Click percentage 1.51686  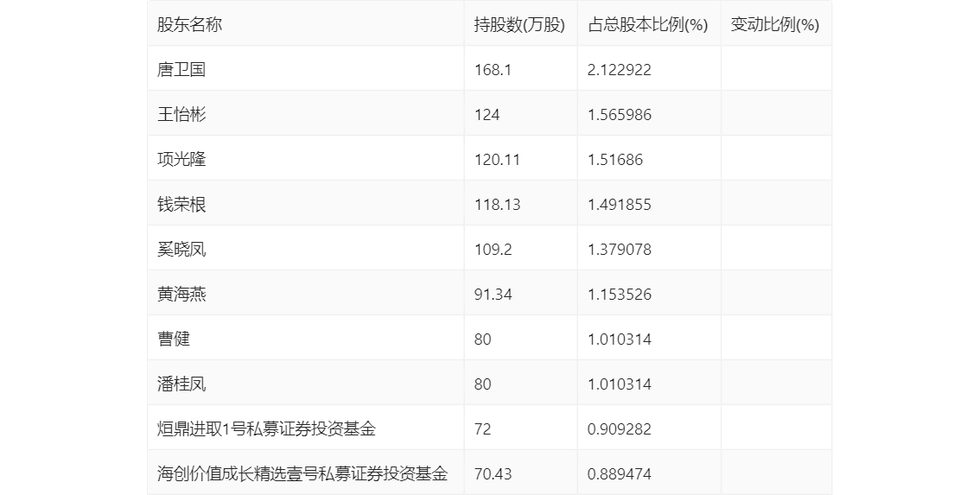pos(615,159)
